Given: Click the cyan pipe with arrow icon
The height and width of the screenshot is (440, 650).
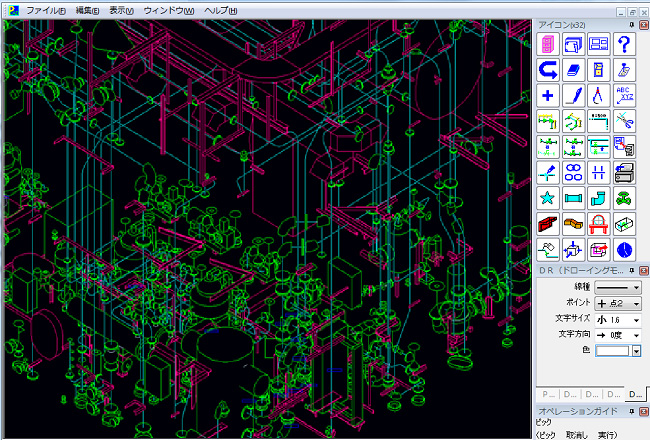Looking at the screenshot, I should coord(599,147).
